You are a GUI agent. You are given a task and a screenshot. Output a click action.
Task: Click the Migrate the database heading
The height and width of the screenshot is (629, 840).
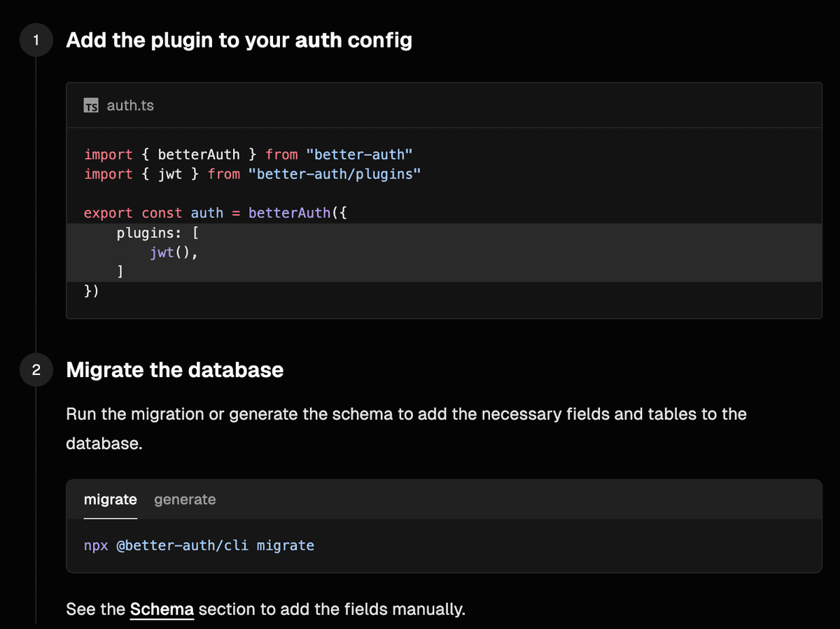(174, 370)
